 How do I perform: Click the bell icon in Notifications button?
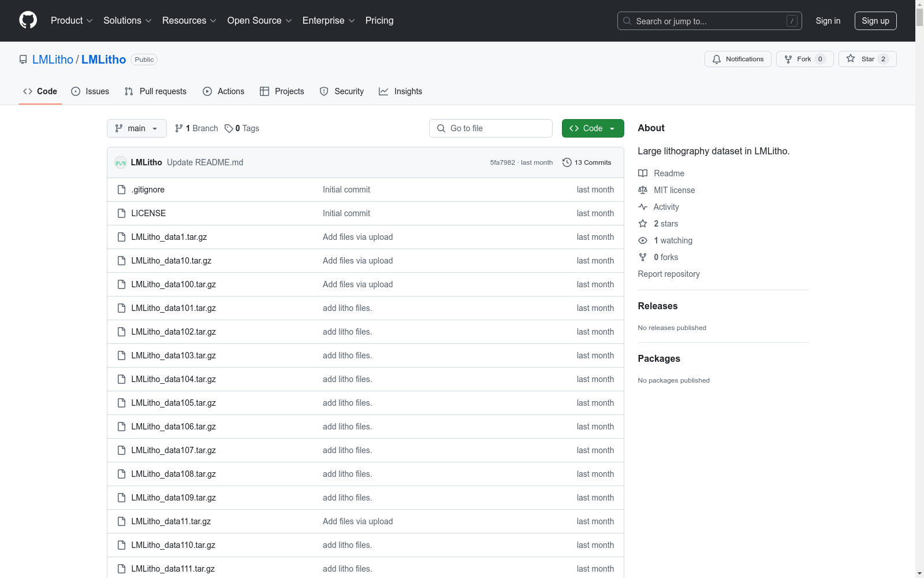[x=717, y=59]
